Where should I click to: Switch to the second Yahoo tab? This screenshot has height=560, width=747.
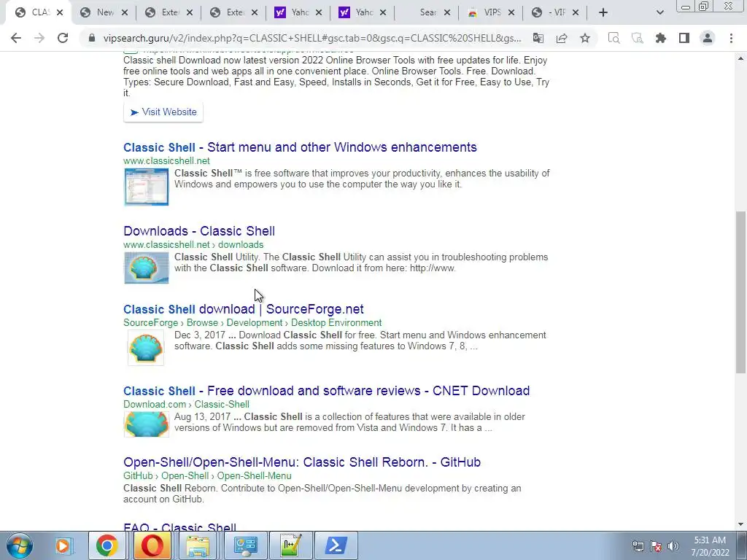(363, 12)
